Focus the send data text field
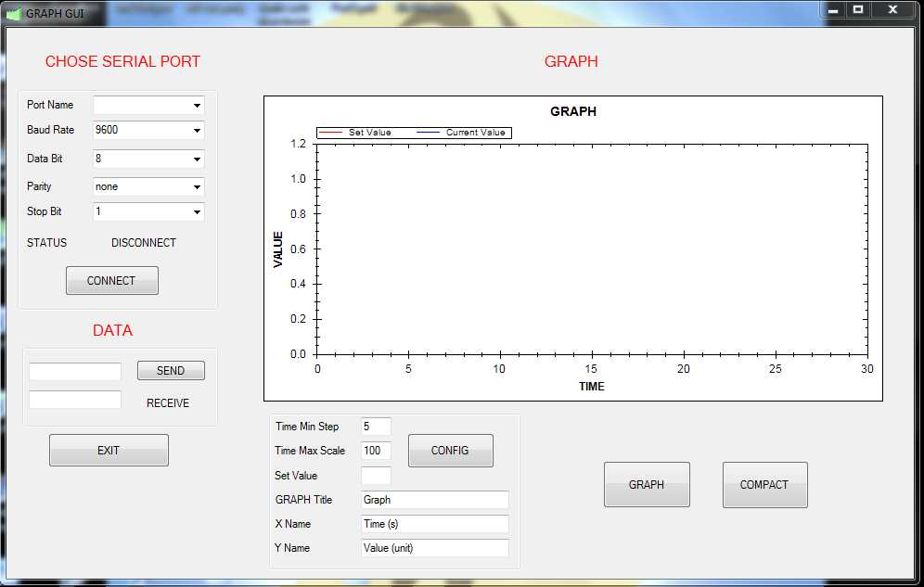924x587 pixels. (x=75, y=372)
